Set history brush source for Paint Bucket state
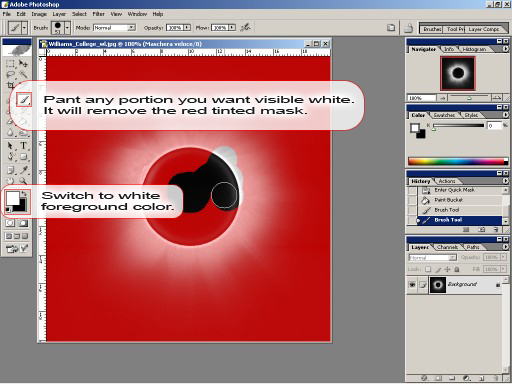Image resolution: width=512 pixels, height=384 pixels. click(x=412, y=200)
